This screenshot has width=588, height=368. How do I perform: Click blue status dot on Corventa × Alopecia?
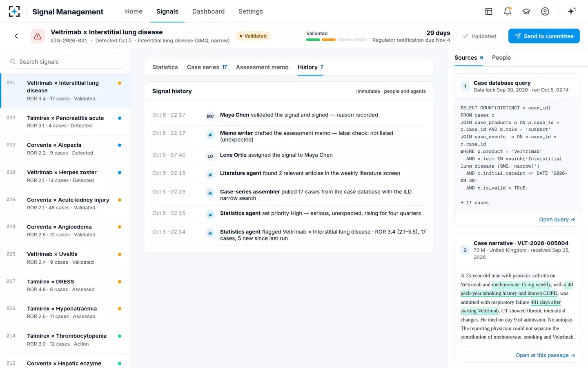click(120, 145)
